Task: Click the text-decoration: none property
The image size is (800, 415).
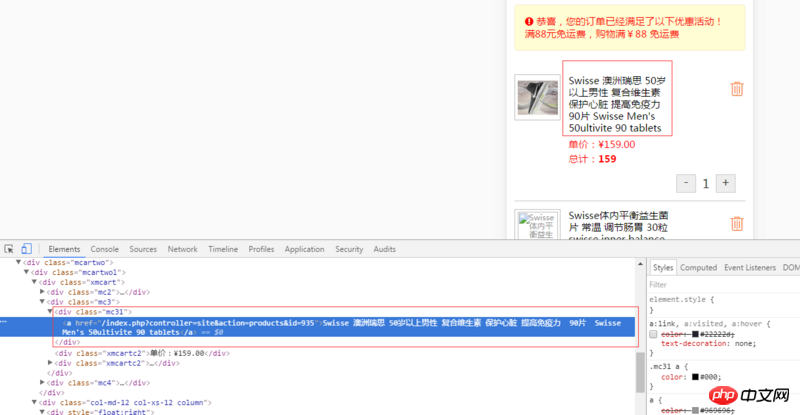Action: [708, 344]
